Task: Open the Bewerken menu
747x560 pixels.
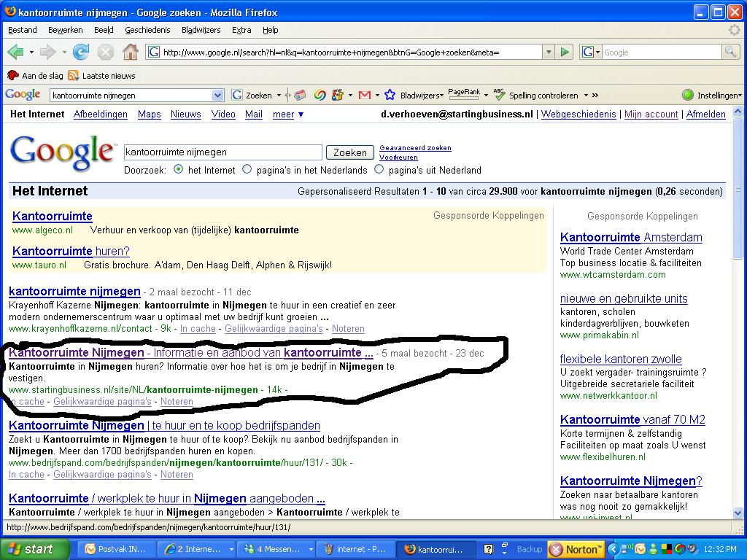Action: (65, 30)
